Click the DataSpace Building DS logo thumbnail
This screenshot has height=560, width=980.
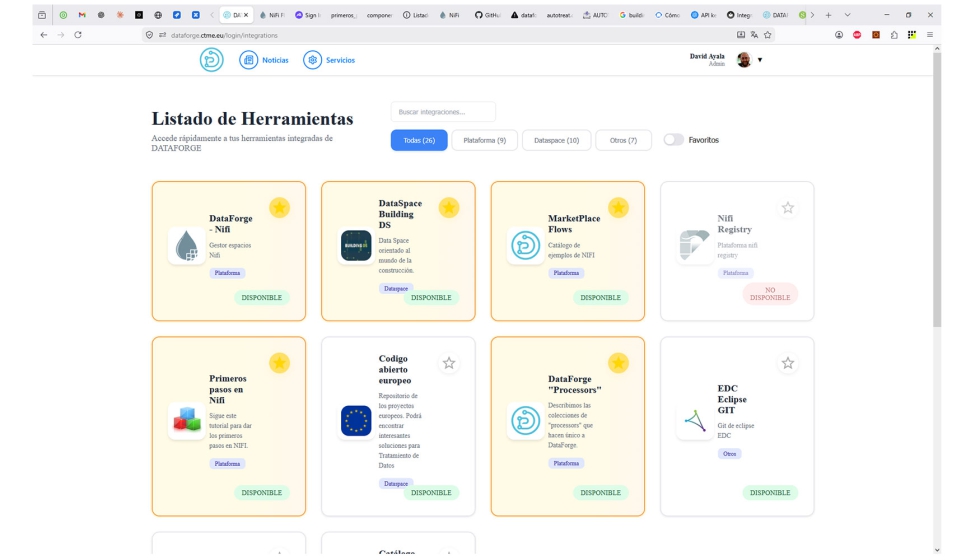pos(356,246)
